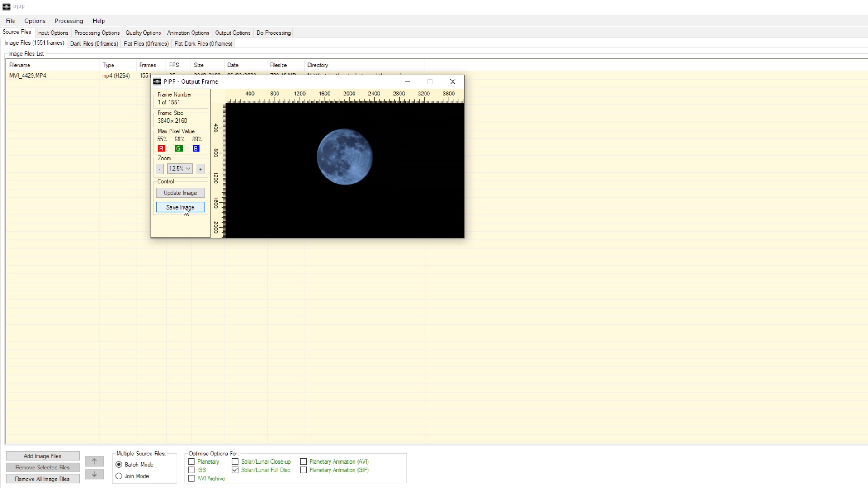The height and width of the screenshot is (488, 868).
Task: Select the Join Mode radio button
Action: 118,476
